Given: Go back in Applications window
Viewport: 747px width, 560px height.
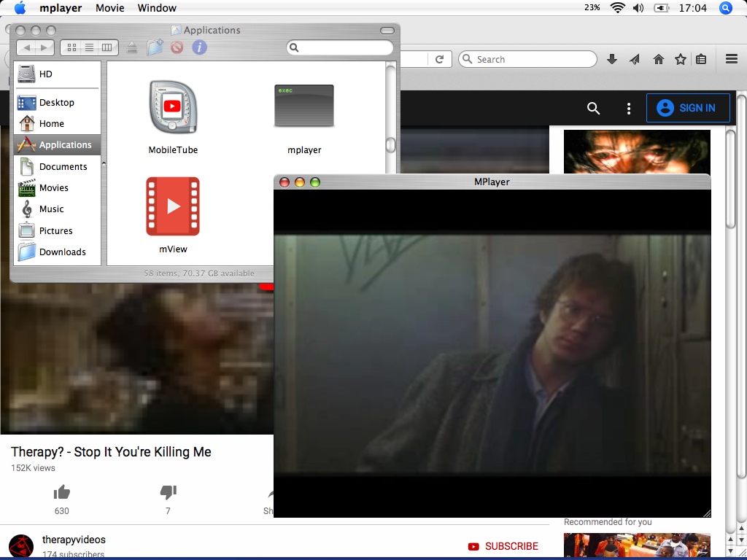Looking at the screenshot, I should pos(27,47).
